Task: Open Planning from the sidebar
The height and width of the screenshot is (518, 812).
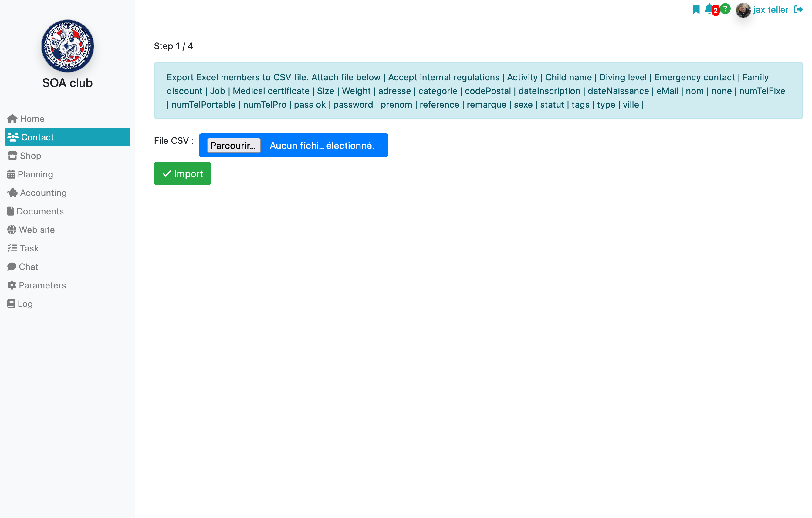Action: (x=67, y=174)
